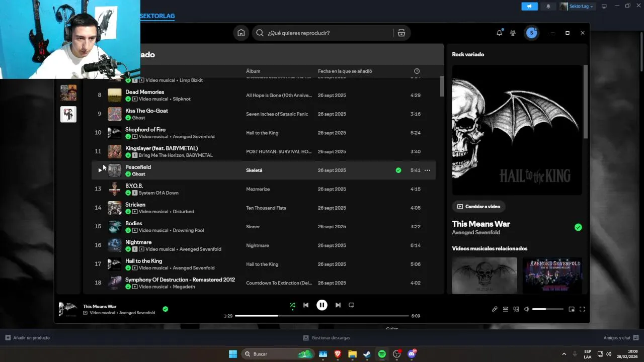Click the Steam announcements megaphone button
This screenshot has width=644, height=362.
tap(529, 6)
